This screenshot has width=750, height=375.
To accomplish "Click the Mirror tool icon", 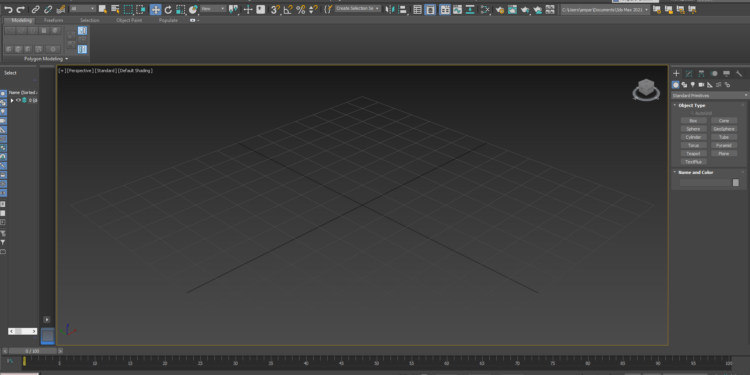I will pyautogui.click(x=390, y=9).
